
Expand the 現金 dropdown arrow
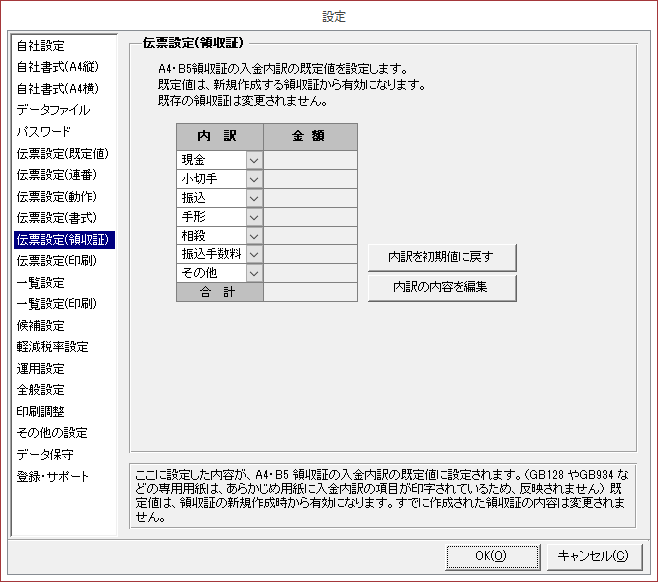(x=254, y=160)
